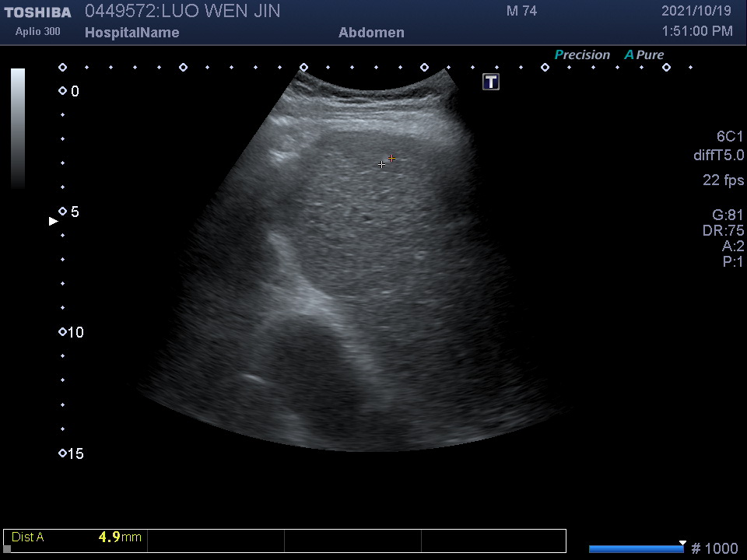
Task: Click the Abdomen exam preset label
Action: (x=371, y=33)
